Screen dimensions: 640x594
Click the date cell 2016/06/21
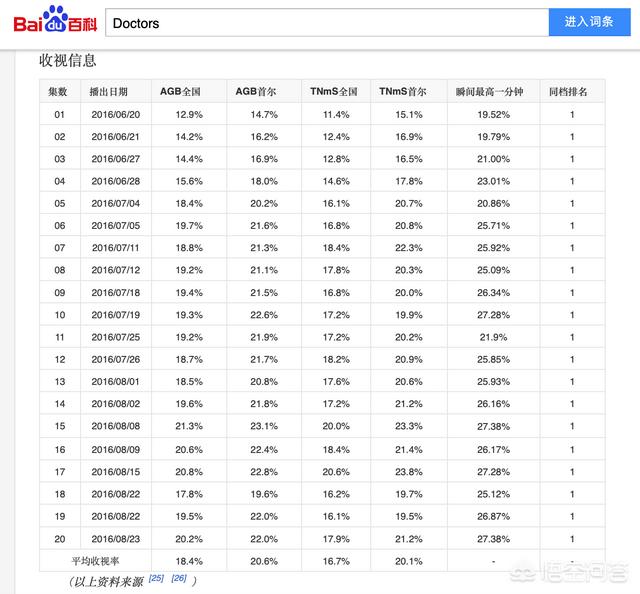pyautogui.click(x=116, y=137)
